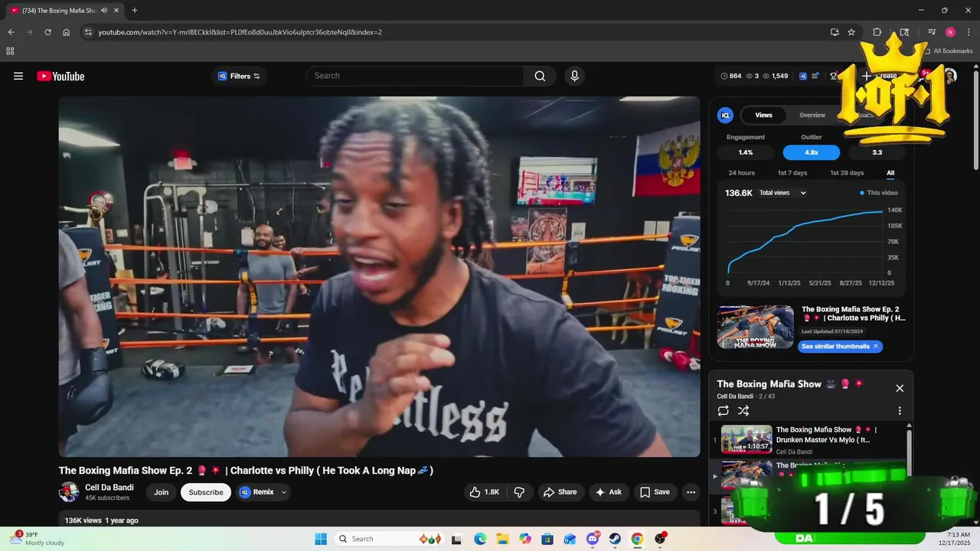Viewport: 980px width, 551px height.
Task: Select the 4.8x Outlier pill
Action: tap(812, 152)
